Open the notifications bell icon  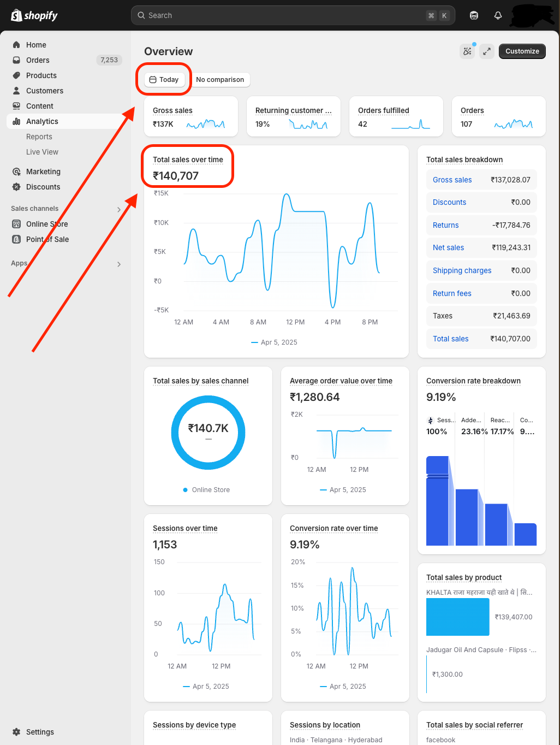coord(498,15)
